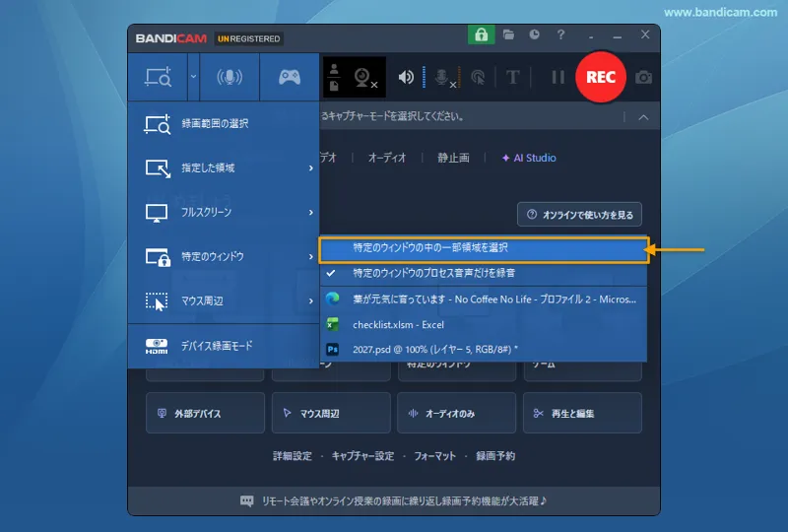Viewport: 788px width, 532px height.
Task: Toggle mouse click effect icon
Action: (478, 78)
